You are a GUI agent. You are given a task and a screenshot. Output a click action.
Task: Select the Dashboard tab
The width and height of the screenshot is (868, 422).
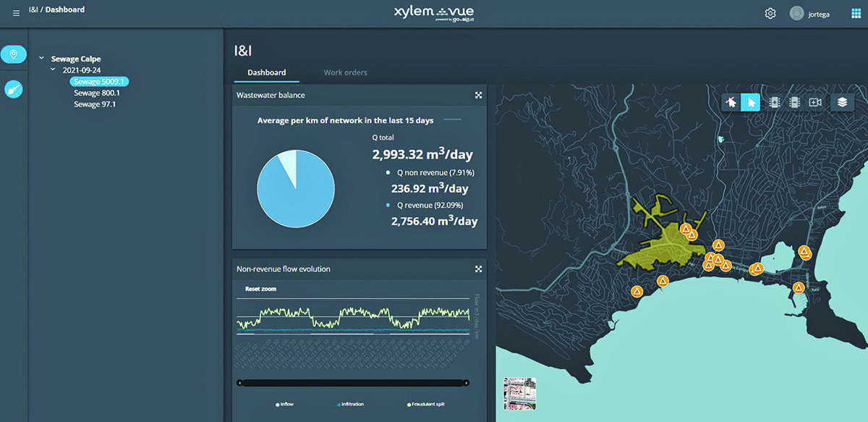point(266,72)
